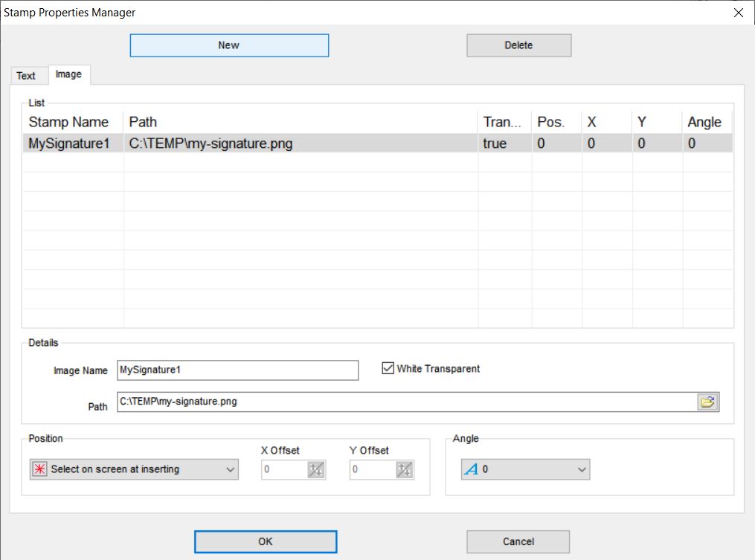Viewport: 755px width, 560px height.
Task: Click the 'true' transparency cell
Action: pyautogui.click(x=504, y=144)
